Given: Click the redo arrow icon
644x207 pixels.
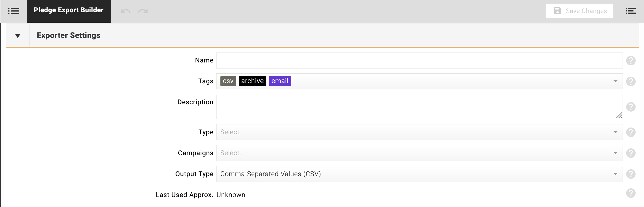Looking at the screenshot, I should [x=143, y=11].
